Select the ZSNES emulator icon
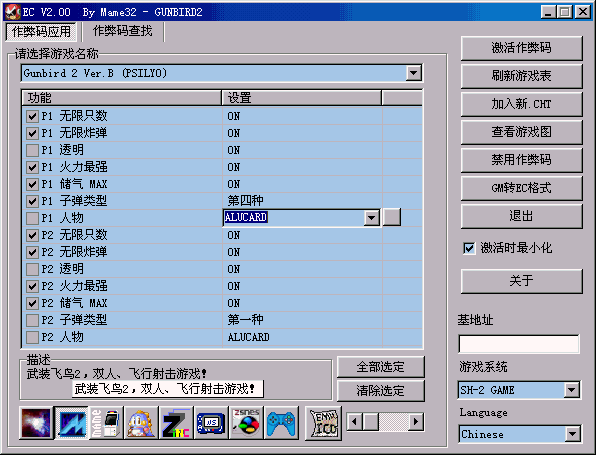Screen dimensions: 596x455 point(246,423)
